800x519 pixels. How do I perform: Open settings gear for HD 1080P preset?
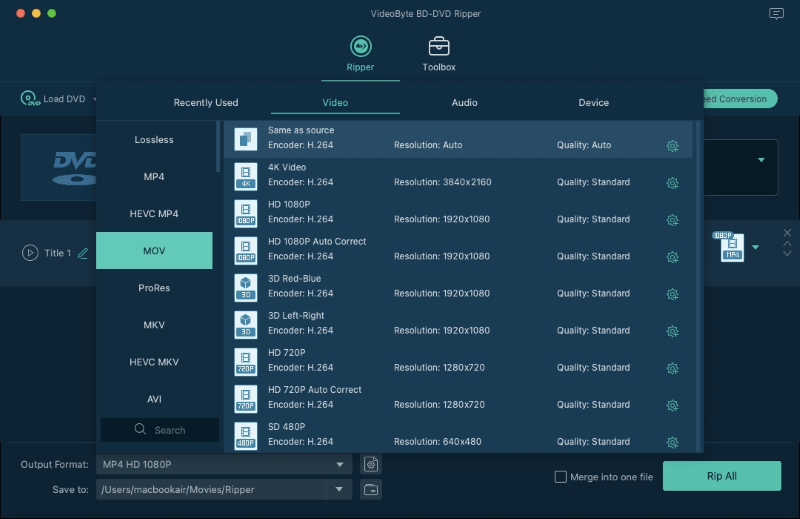click(672, 220)
